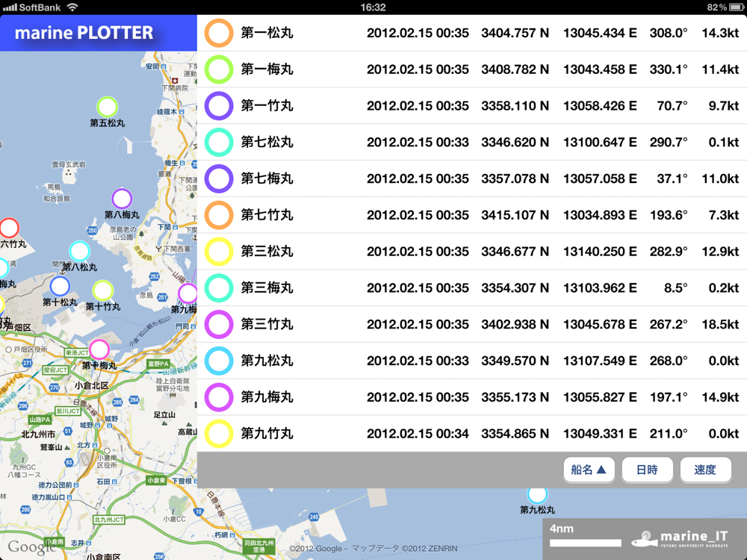Tap longitude 13140.250 E value

click(600, 252)
